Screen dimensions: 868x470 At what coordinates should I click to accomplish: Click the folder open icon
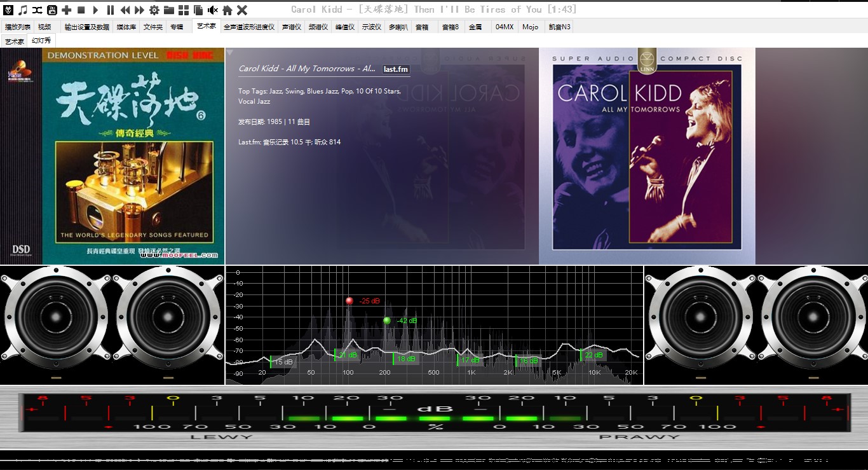[169, 10]
